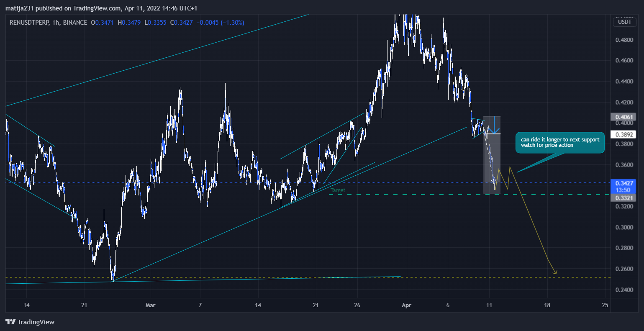Click the 18 date label on the time axis

[x=547, y=305]
